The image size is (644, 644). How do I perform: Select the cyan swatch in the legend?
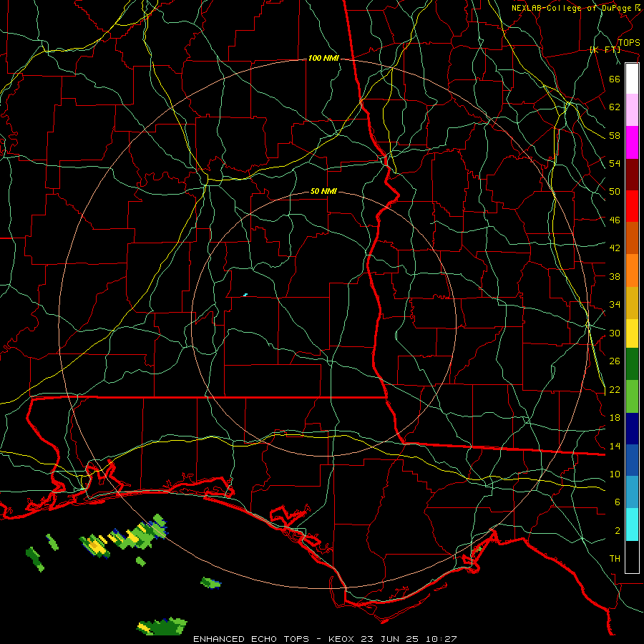(632, 525)
